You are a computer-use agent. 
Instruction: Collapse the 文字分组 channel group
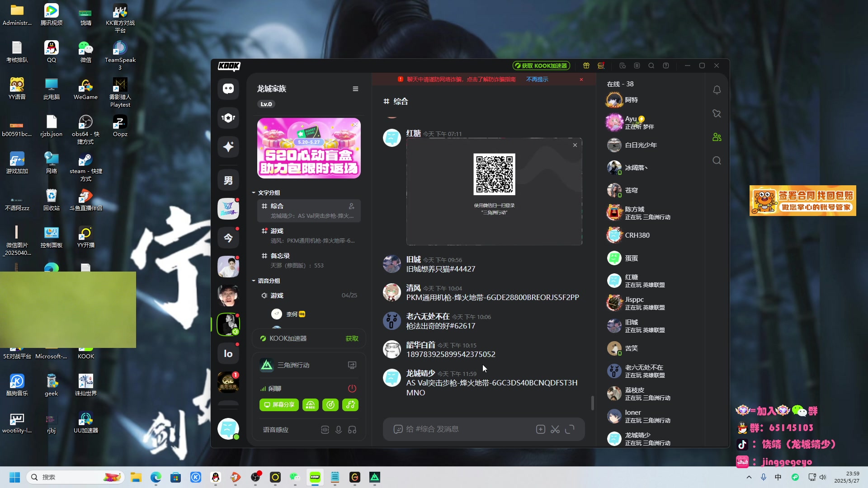click(266, 193)
